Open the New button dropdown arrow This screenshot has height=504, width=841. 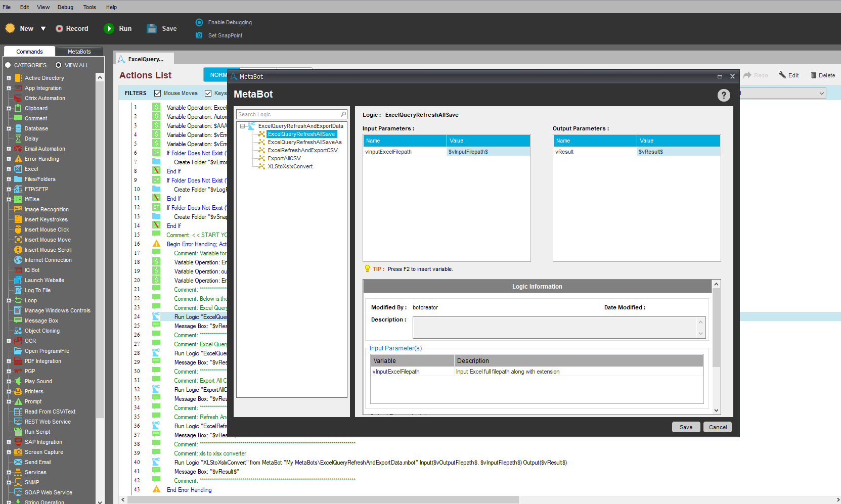(x=43, y=29)
